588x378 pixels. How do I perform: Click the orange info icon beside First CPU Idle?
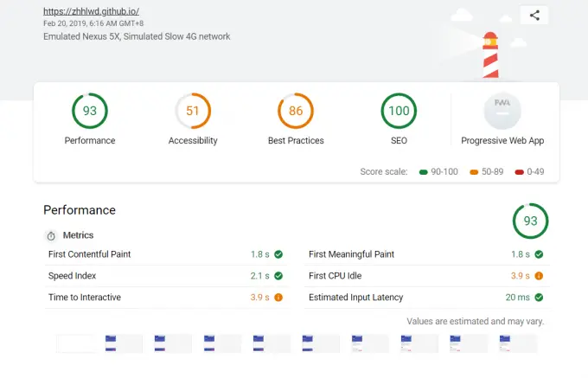[x=539, y=276]
